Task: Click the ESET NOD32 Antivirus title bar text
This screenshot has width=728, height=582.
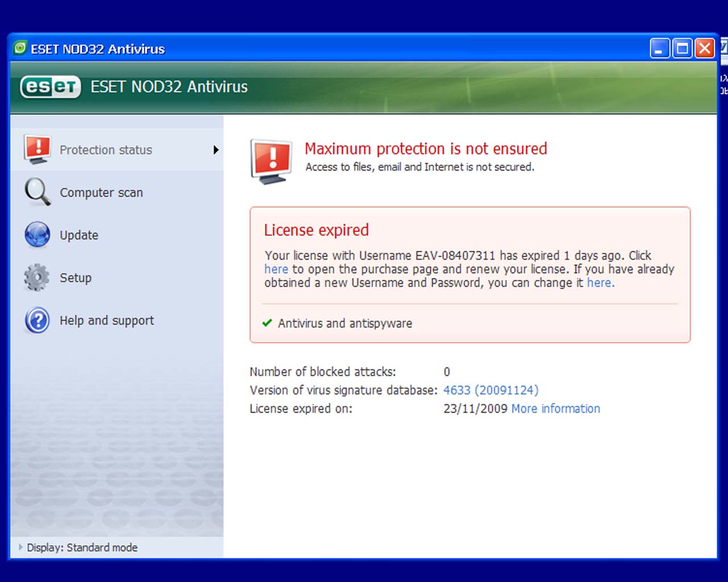Action: pyautogui.click(x=98, y=49)
